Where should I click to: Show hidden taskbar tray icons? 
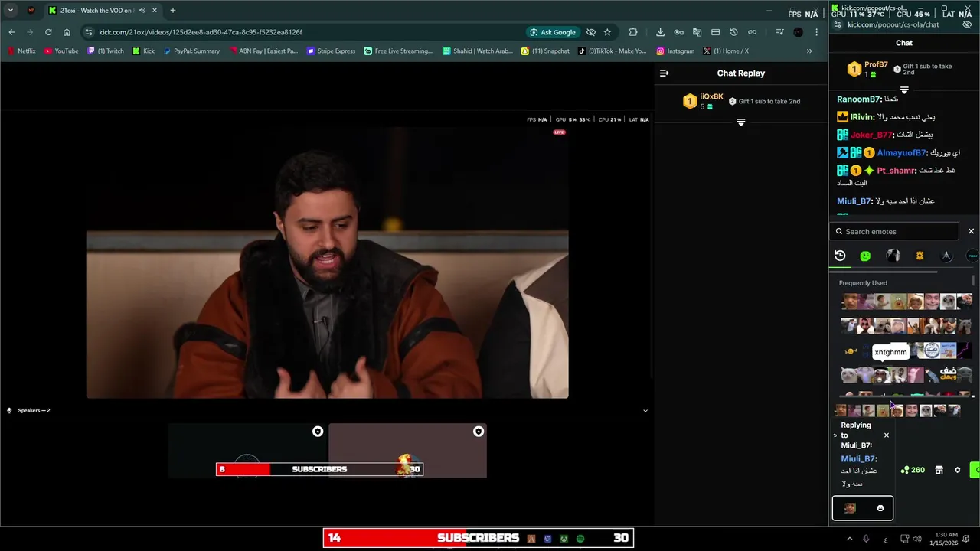(849, 539)
